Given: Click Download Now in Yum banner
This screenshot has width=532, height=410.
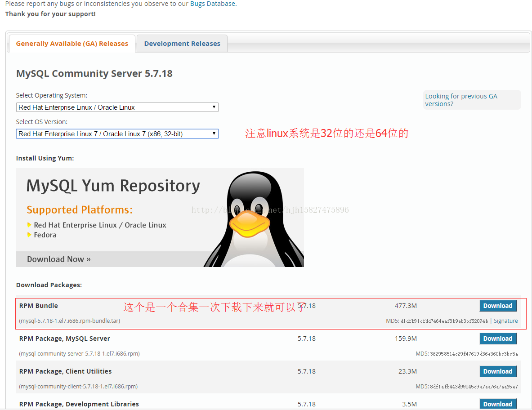Looking at the screenshot, I should click(x=59, y=259).
